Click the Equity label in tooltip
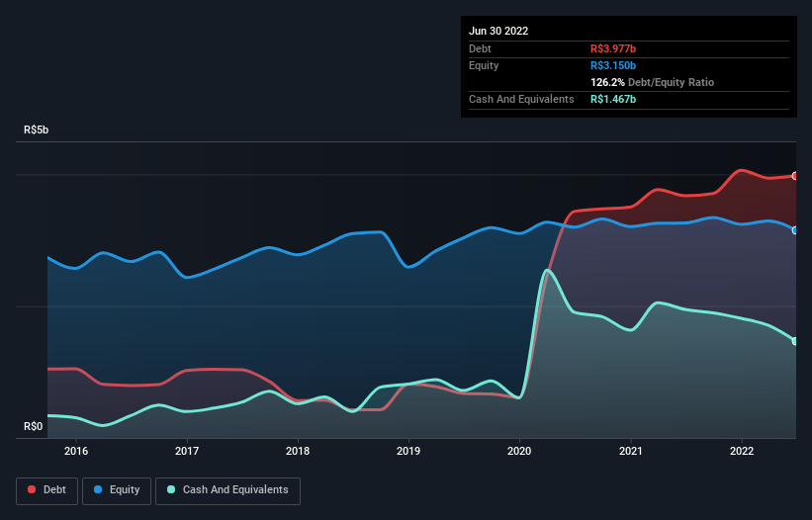Viewport: 812px width, 520px height. tap(484, 65)
